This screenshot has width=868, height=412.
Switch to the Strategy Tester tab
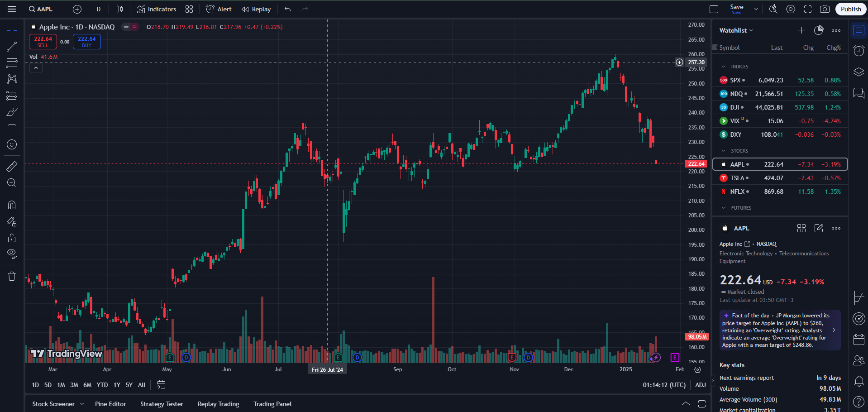(162, 404)
